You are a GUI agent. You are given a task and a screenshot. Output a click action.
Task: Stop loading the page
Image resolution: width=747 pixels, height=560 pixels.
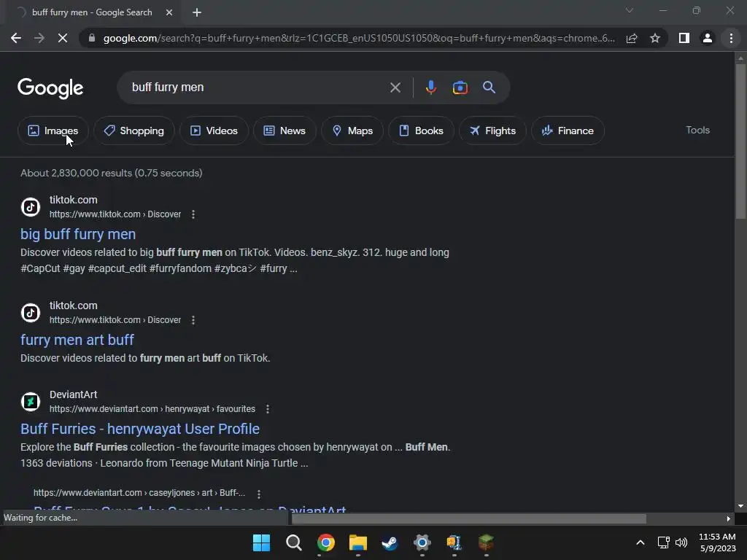(63, 38)
